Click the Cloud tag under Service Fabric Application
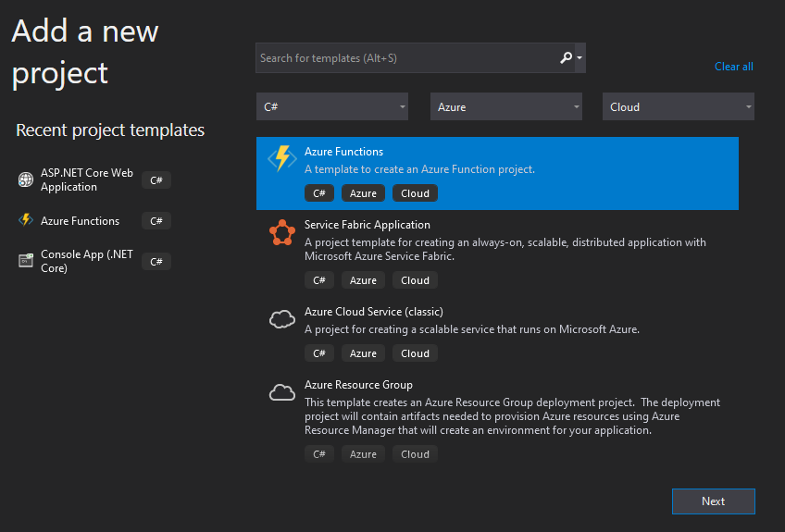785x532 pixels. [415, 280]
